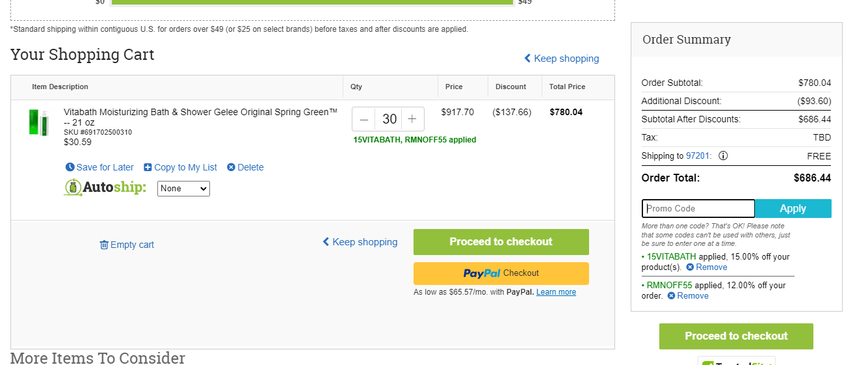868x365 pixels.
Task: Click the top Keep shopping link
Action: point(562,59)
